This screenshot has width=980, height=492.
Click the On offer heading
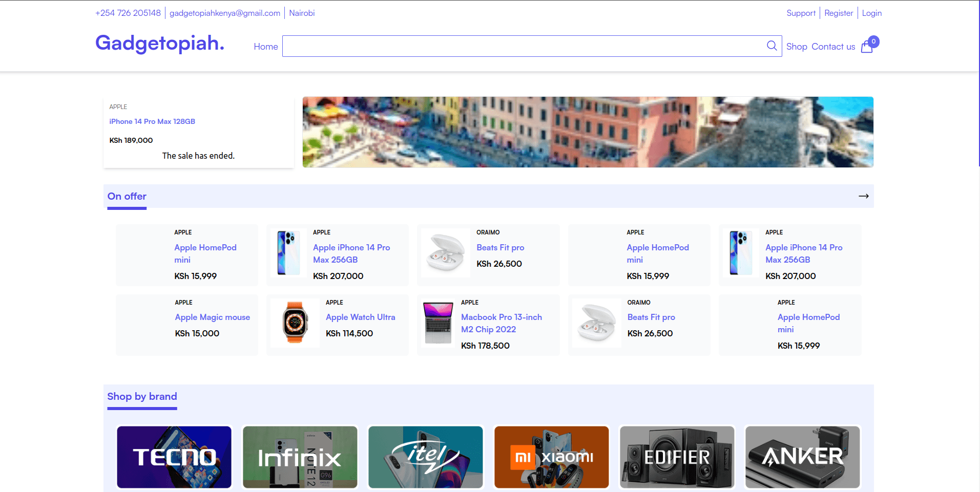click(127, 196)
